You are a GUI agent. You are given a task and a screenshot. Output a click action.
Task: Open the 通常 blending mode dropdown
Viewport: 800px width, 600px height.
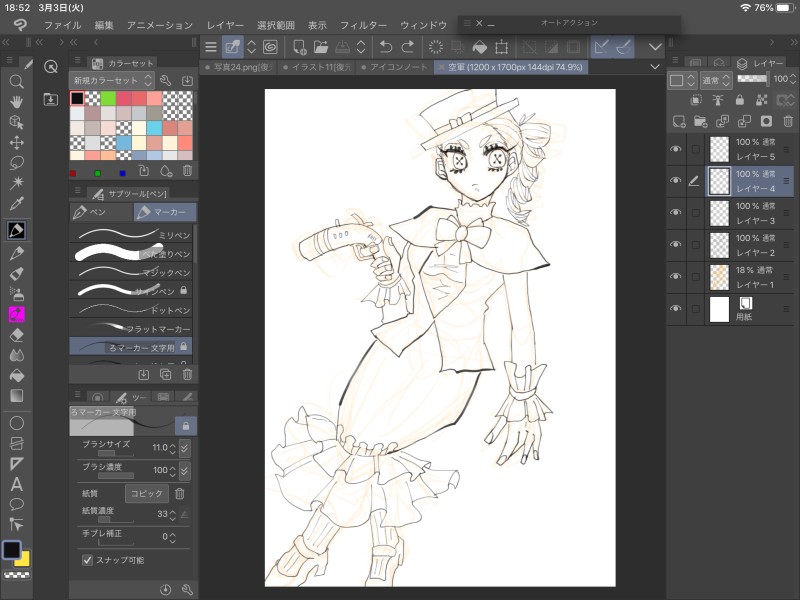(716, 80)
